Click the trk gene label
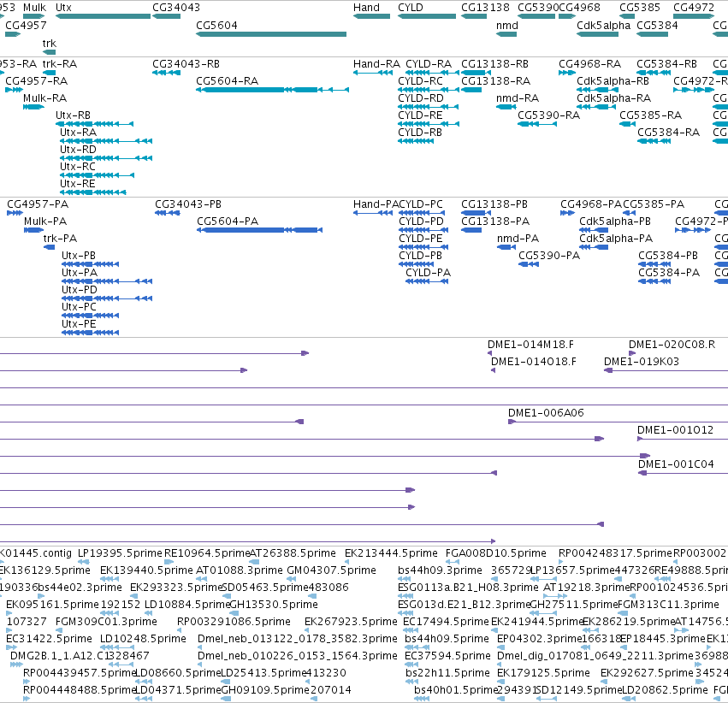 click(50, 43)
